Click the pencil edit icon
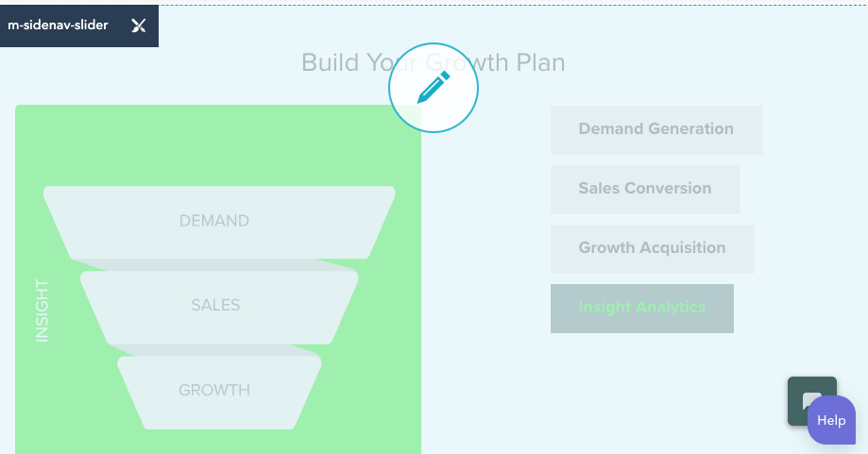The width and height of the screenshot is (868, 454). pos(434,88)
